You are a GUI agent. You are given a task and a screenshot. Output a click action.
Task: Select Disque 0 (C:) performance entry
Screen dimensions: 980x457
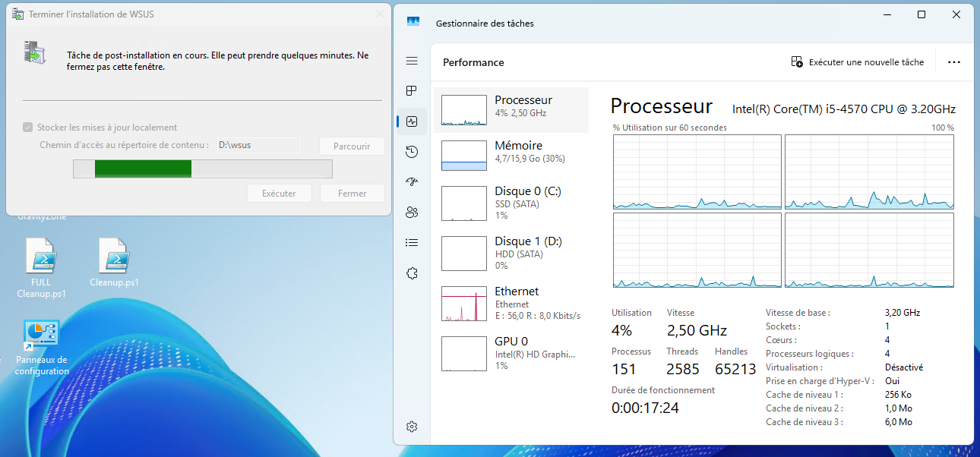click(x=511, y=203)
